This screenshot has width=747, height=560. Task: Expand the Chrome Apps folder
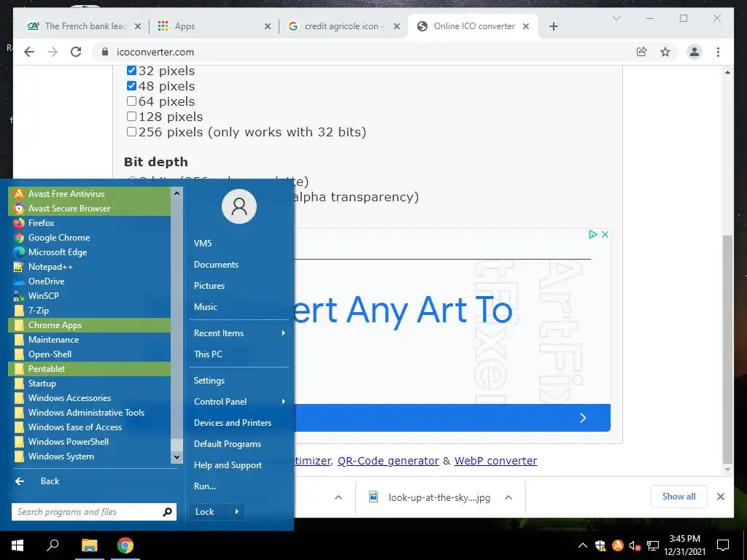click(89, 325)
